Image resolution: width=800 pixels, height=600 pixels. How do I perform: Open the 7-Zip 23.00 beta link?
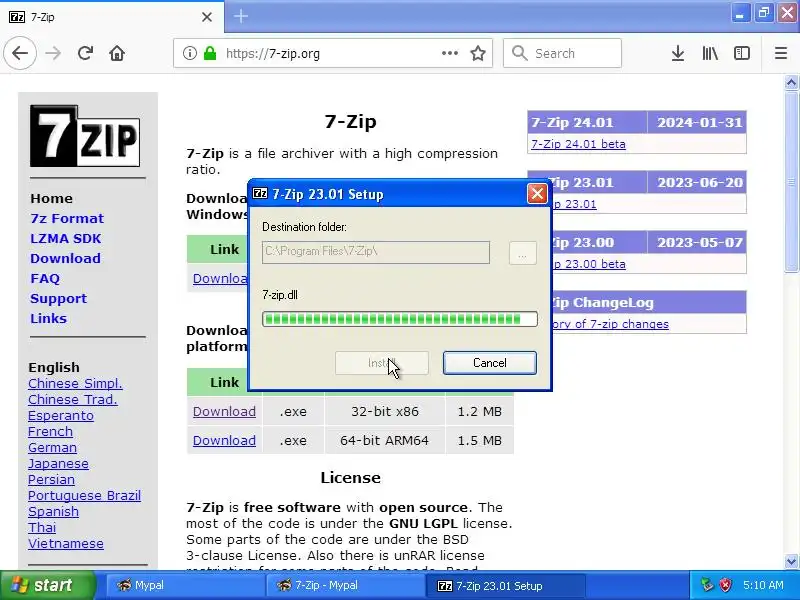(x=590, y=264)
